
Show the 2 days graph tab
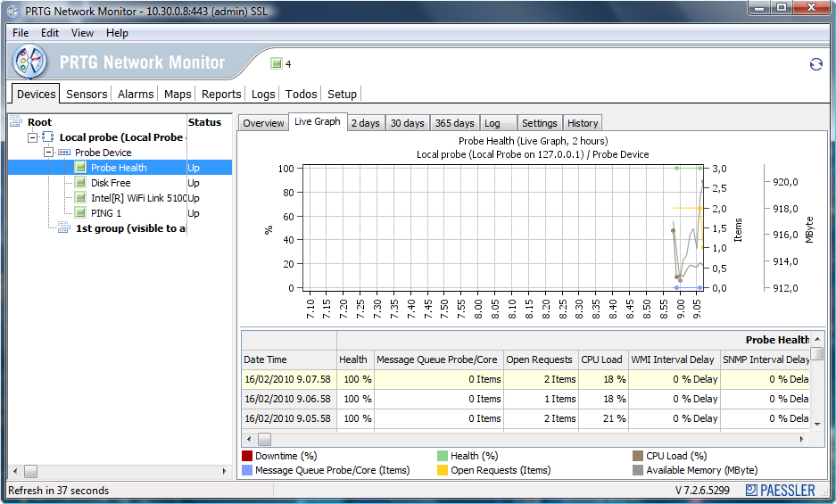pos(366,123)
